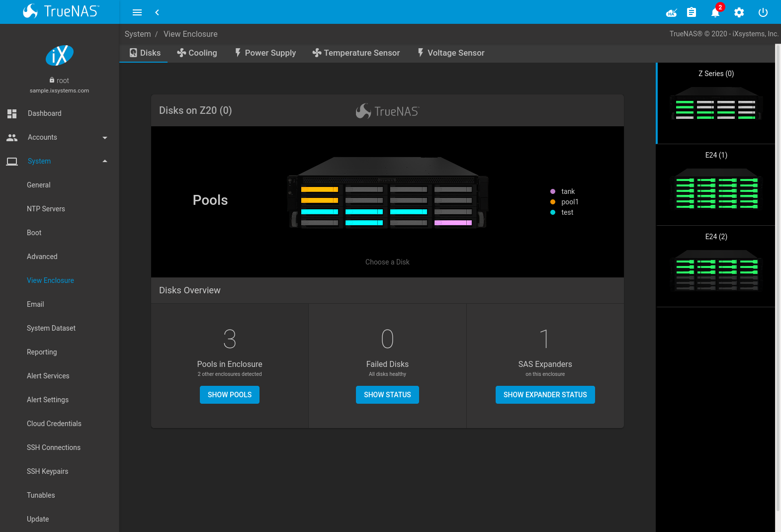Open the task manager clipboard icon
Image resolution: width=781 pixels, height=532 pixels.
coord(692,12)
